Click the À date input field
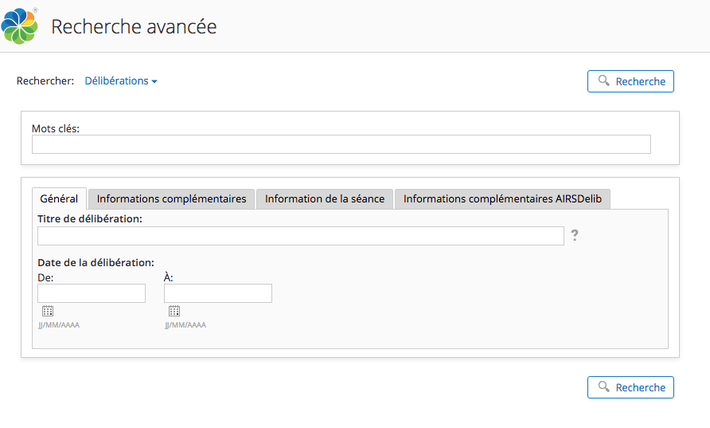The image size is (710, 428). click(x=218, y=293)
